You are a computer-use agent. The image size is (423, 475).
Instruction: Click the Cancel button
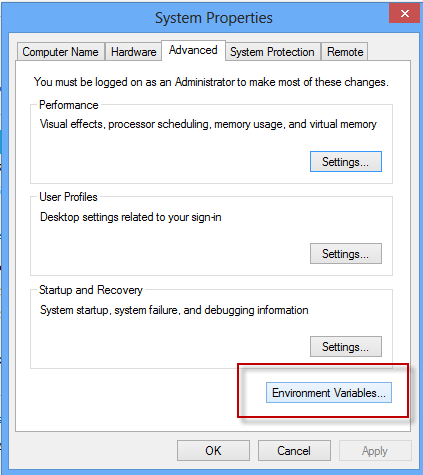[x=294, y=451]
